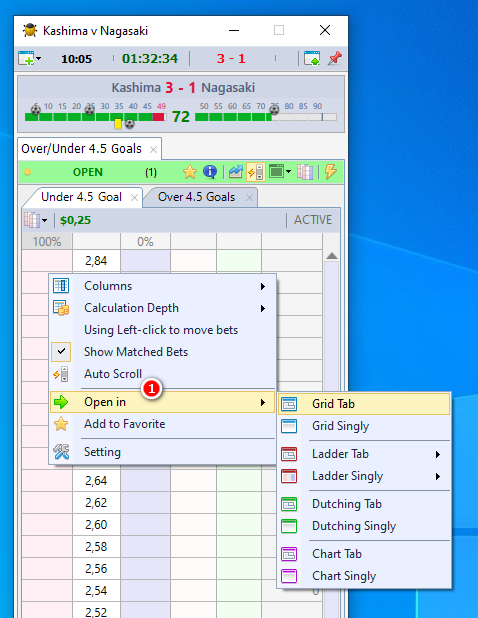Screen dimensions: 478x618
Task: Click the green Dutching Singly icon
Action: 289,526
